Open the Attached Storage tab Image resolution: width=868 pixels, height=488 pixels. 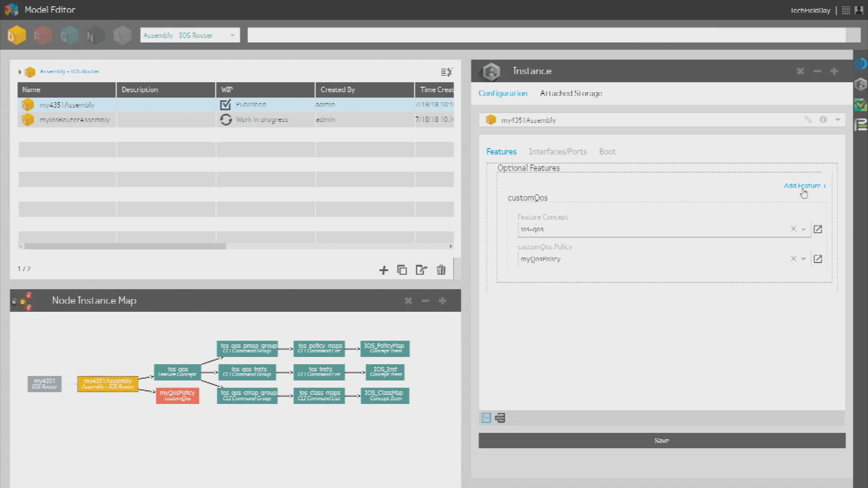[571, 93]
